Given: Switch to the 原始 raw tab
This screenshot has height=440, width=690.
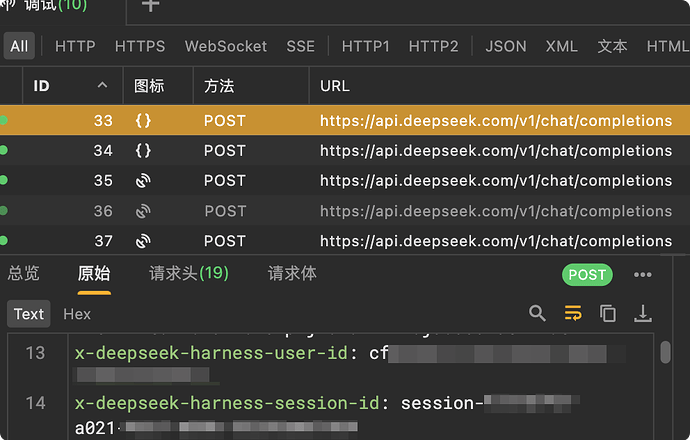Looking at the screenshot, I should pyautogui.click(x=94, y=273).
